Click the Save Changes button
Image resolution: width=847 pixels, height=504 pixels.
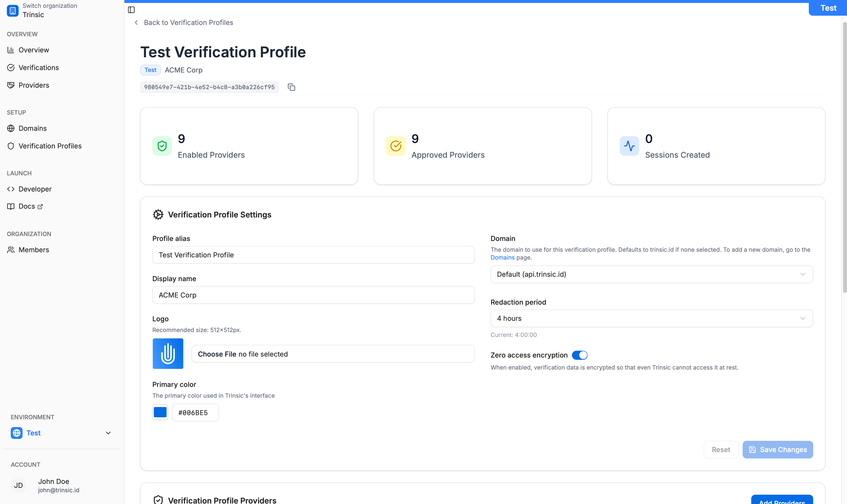pos(777,450)
